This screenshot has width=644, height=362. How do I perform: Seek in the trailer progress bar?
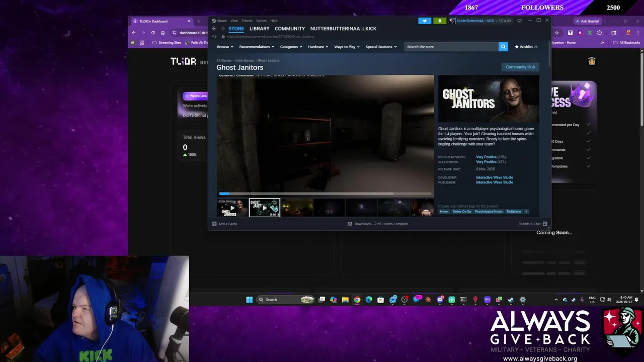click(325, 194)
